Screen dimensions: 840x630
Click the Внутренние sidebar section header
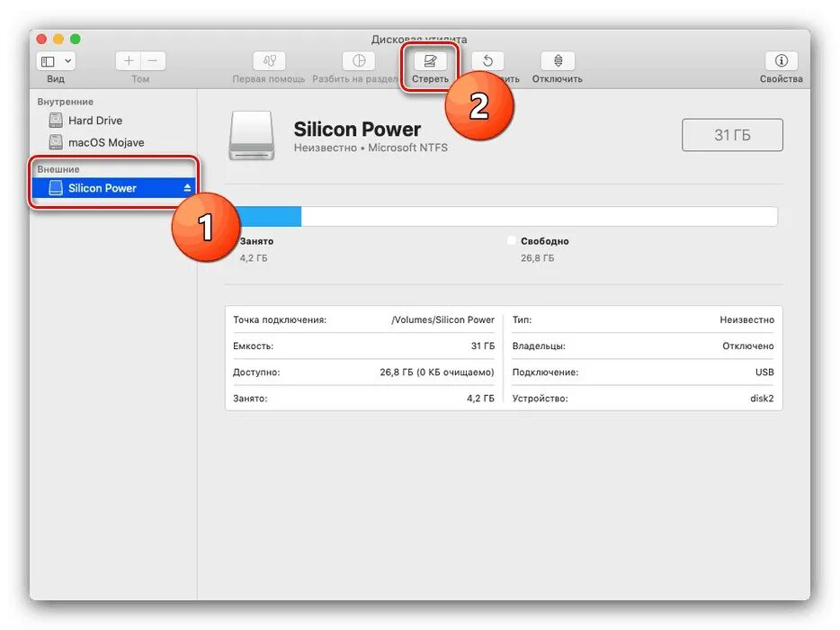66,102
